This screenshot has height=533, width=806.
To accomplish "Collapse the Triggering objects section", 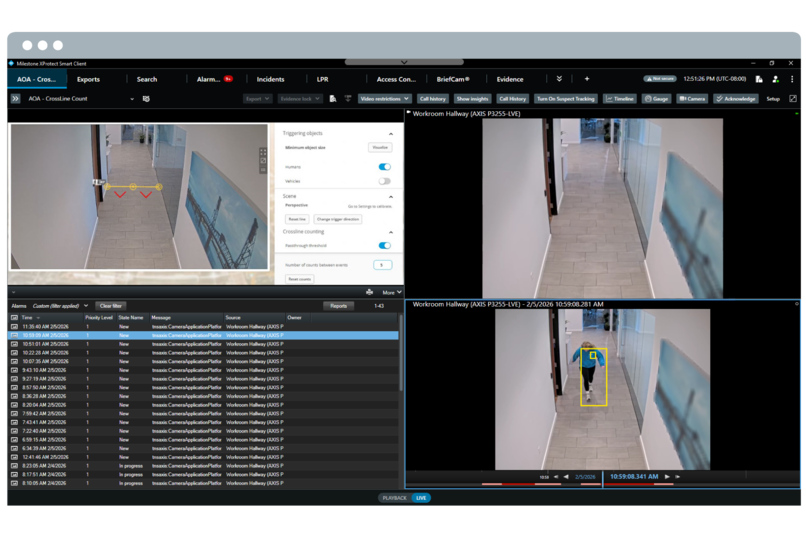I will tap(390, 132).
